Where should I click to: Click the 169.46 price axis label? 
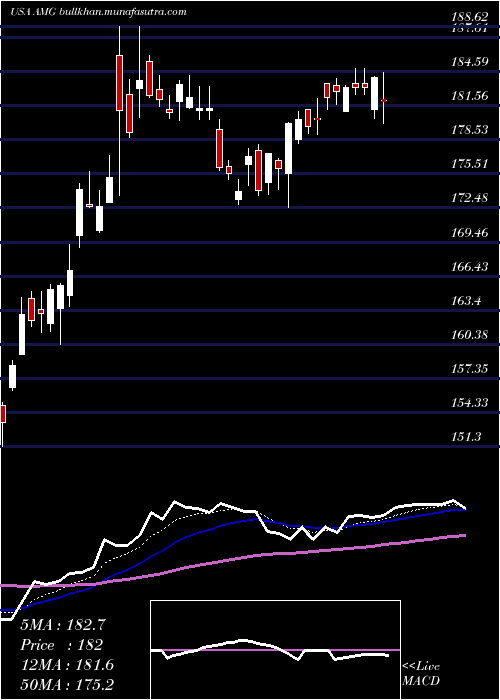(469, 233)
